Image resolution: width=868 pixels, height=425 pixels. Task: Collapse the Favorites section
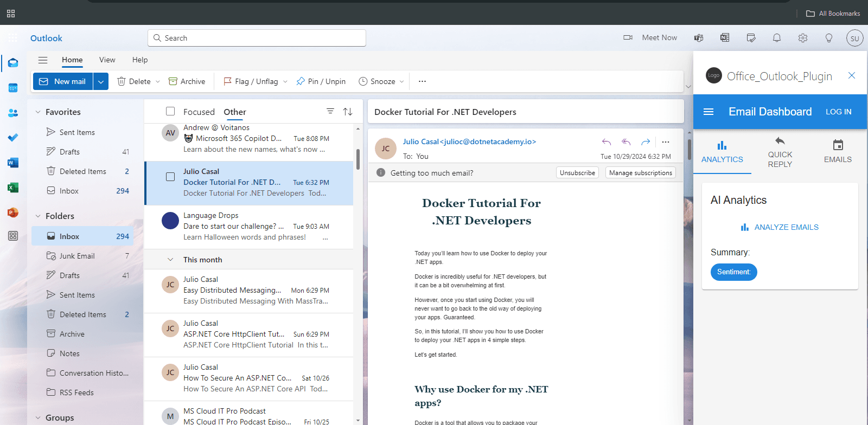click(x=38, y=112)
